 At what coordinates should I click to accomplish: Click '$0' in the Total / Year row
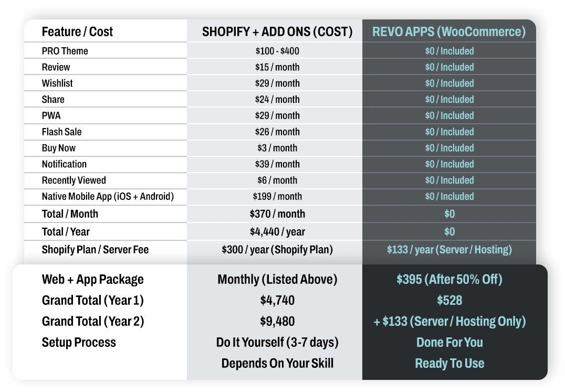click(x=449, y=232)
